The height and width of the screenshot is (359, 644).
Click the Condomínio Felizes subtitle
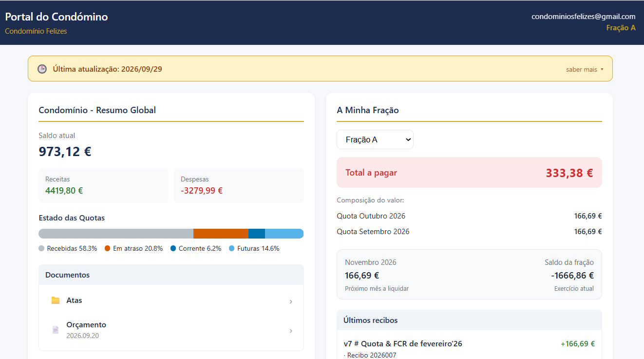[x=36, y=31]
